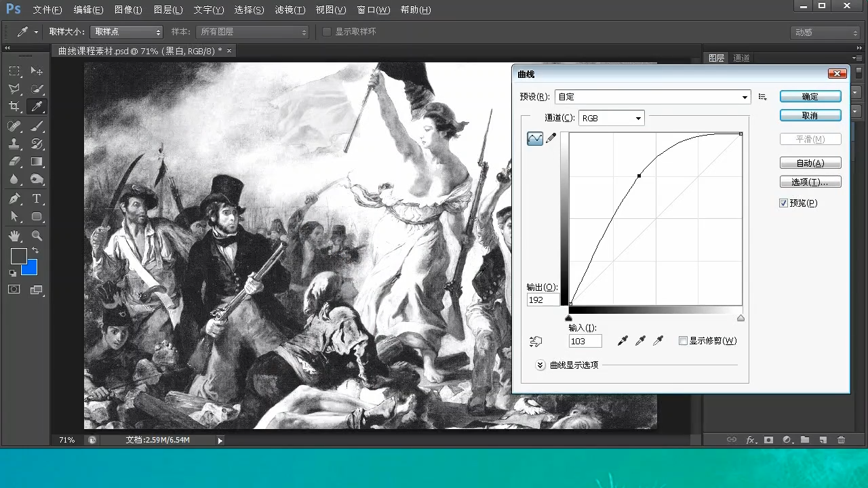Click the foreground color swatch
This screenshot has height=488, width=868.
coord(18,256)
